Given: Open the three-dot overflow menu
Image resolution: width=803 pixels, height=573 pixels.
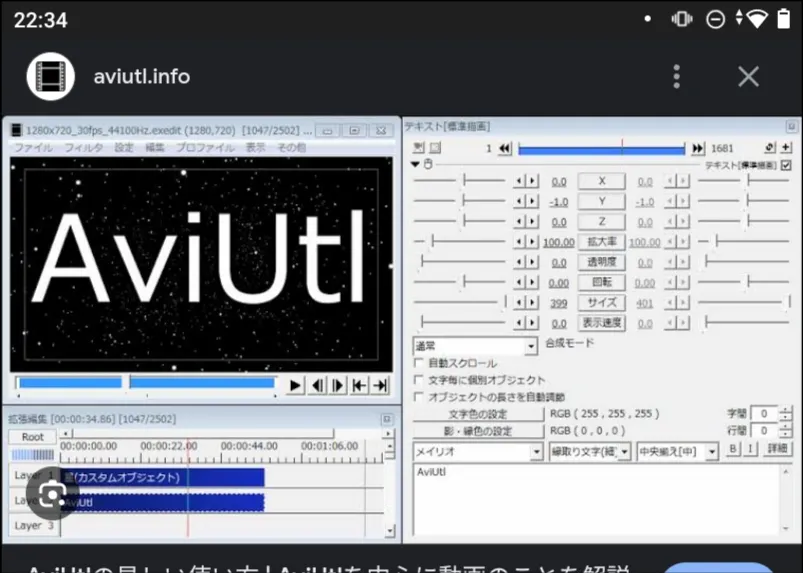Looking at the screenshot, I should [677, 77].
